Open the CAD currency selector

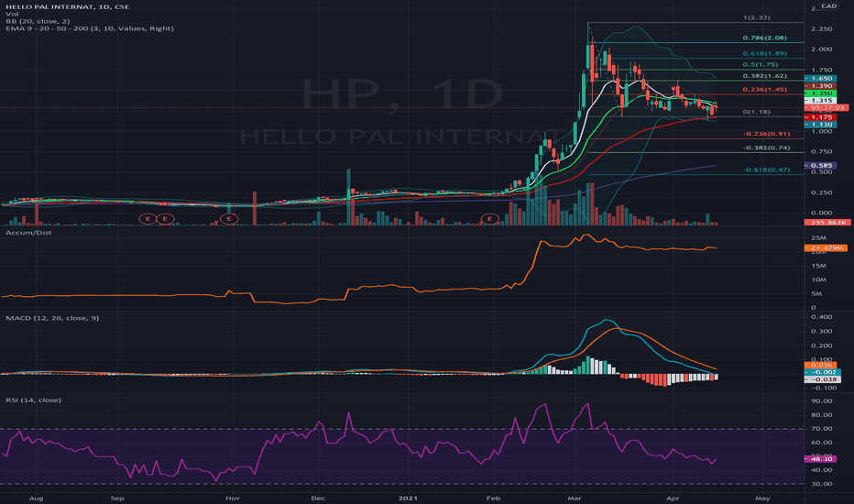pos(829,6)
